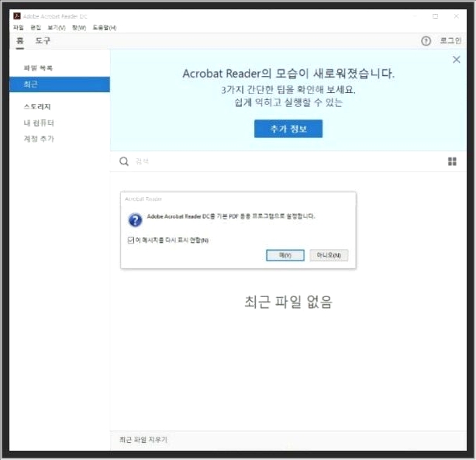Viewport: 476px width, 460px height.
Task: Maximize the Acrobat Reader window
Action: point(435,16)
